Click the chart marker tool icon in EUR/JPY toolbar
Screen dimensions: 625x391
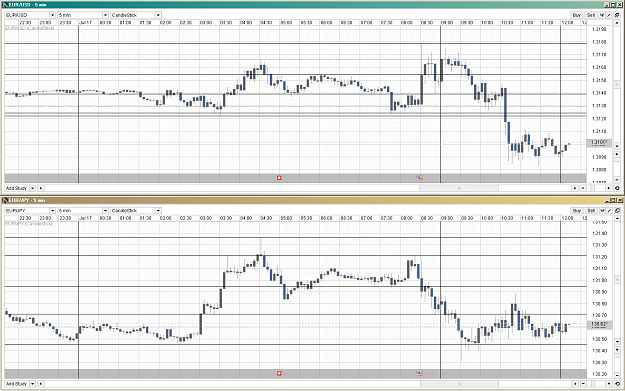point(602,210)
